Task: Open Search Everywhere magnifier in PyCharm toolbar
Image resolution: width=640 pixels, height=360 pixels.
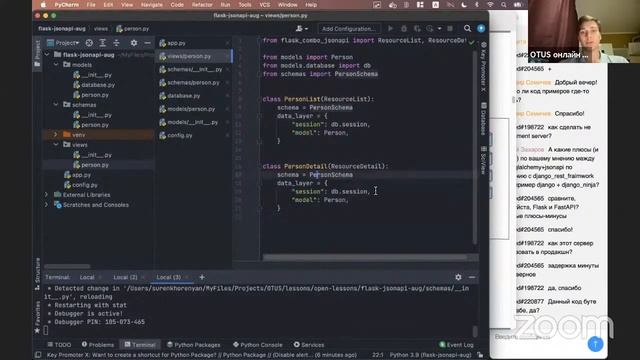Action: point(467,28)
